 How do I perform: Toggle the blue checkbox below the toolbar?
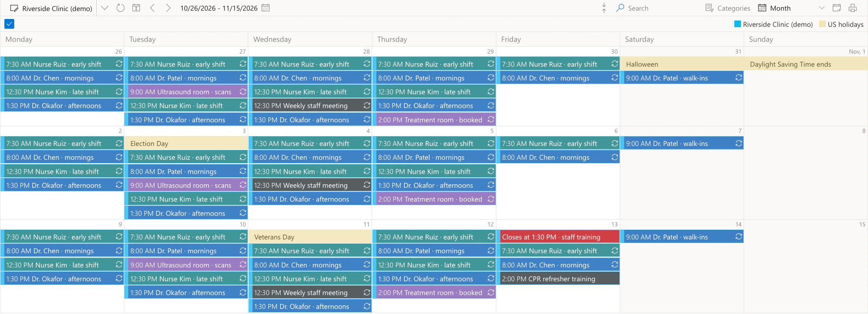pos(9,24)
